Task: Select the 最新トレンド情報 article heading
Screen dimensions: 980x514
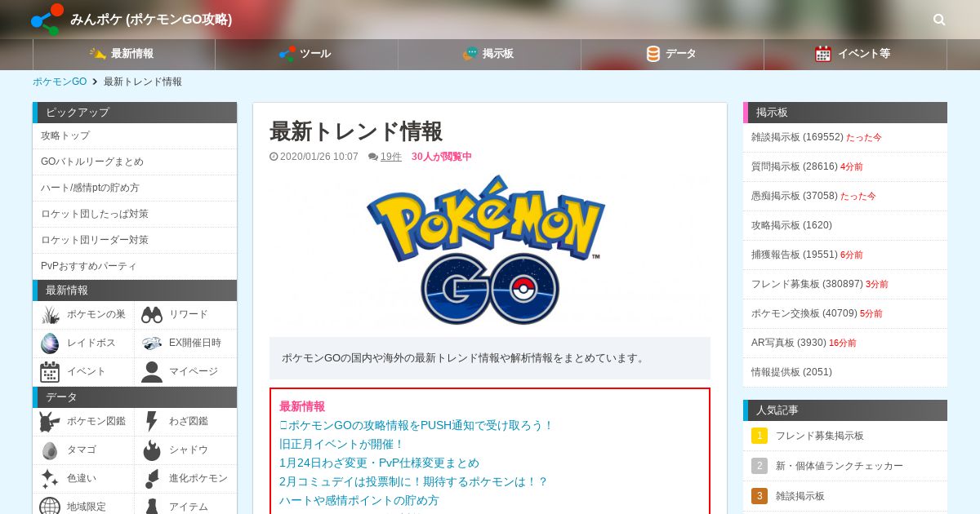Action: (x=356, y=131)
